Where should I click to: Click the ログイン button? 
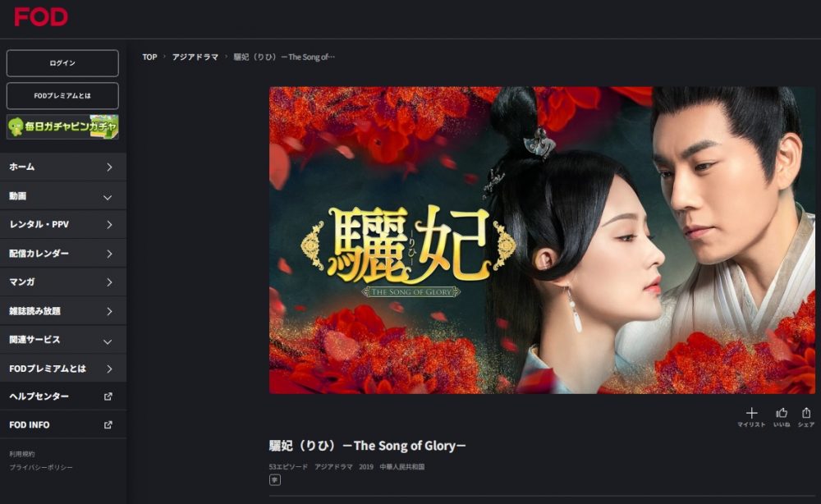[x=62, y=63]
